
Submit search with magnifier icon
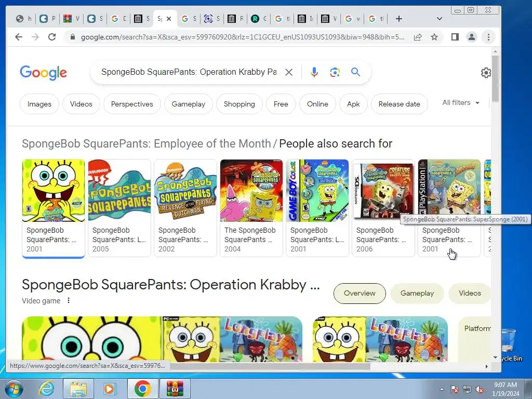point(355,72)
